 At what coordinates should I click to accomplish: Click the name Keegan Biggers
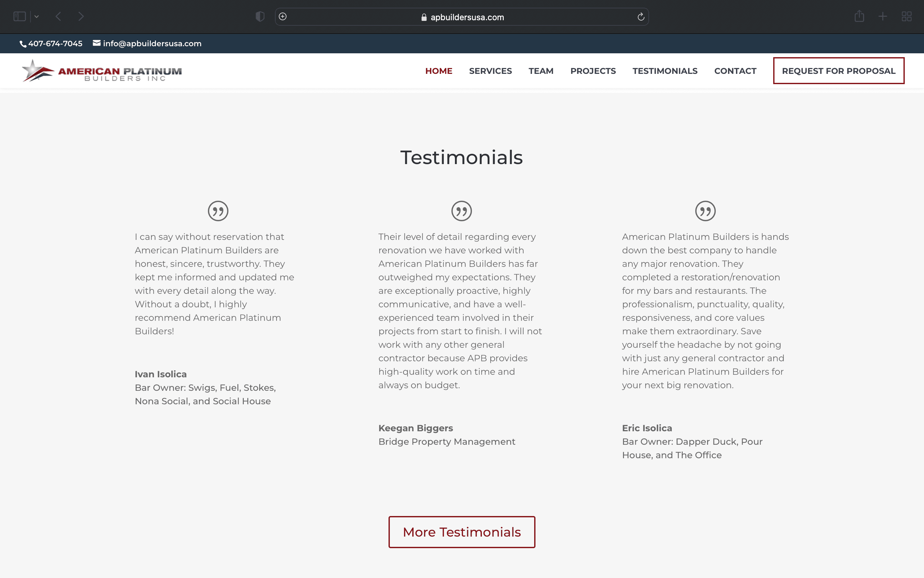[416, 428]
